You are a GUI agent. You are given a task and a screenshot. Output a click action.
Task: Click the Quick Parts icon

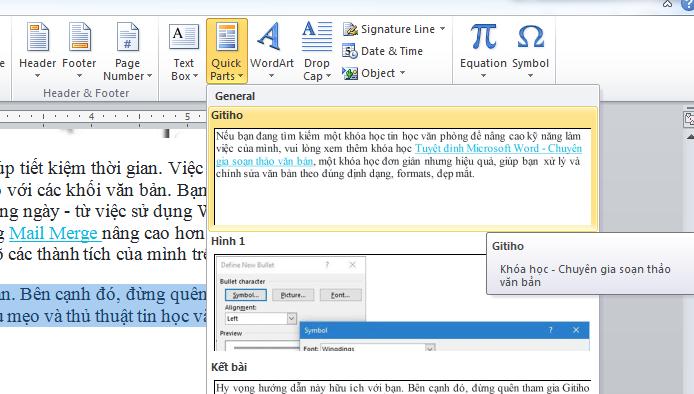pyautogui.click(x=227, y=37)
